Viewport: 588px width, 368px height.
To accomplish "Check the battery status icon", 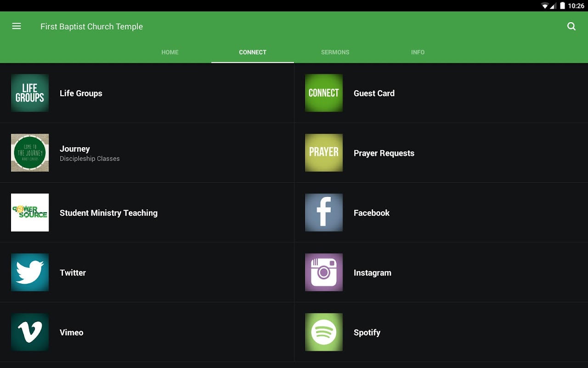I will point(562,6).
